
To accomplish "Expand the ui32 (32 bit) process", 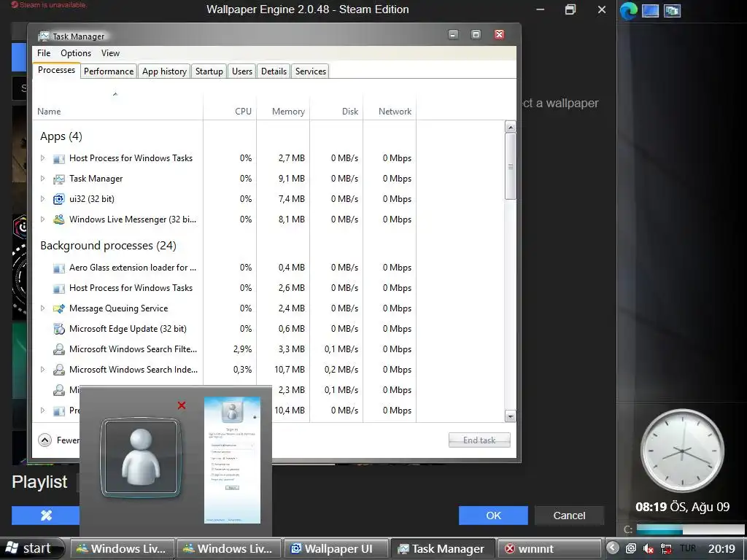I will coord(42,199).
